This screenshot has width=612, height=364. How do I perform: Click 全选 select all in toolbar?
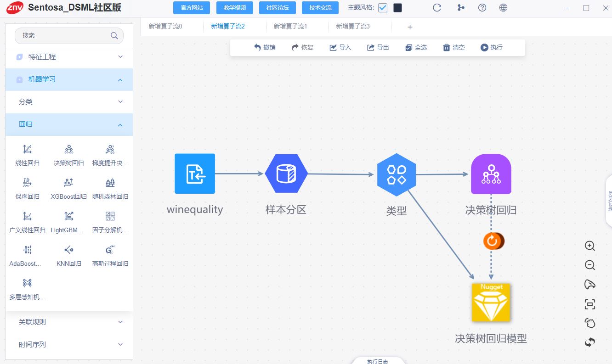416,47
